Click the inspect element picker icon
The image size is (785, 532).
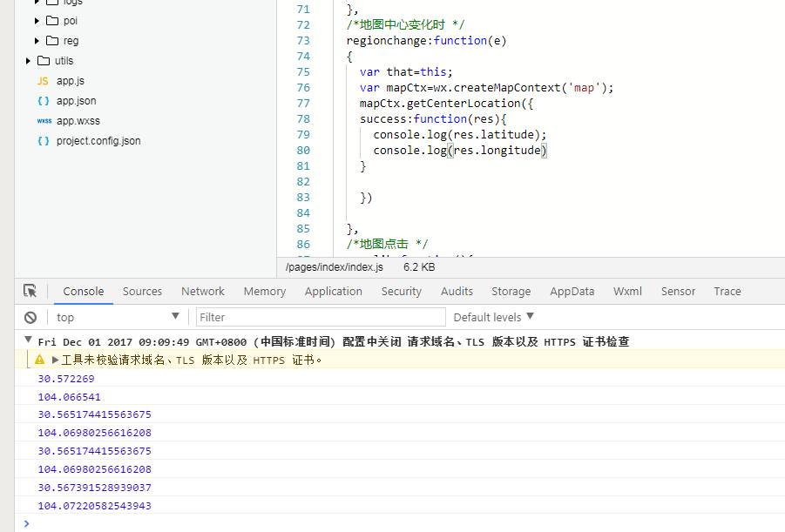[x=30, y=291]
